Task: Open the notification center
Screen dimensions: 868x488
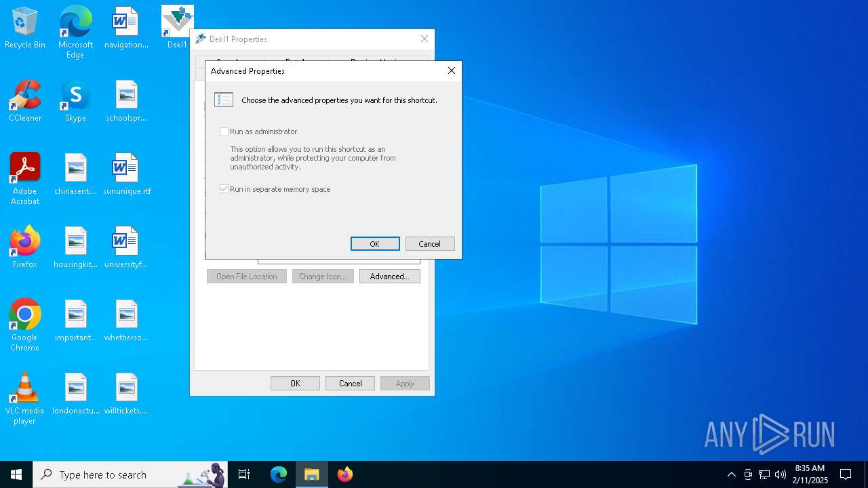Action: [846, 474]
